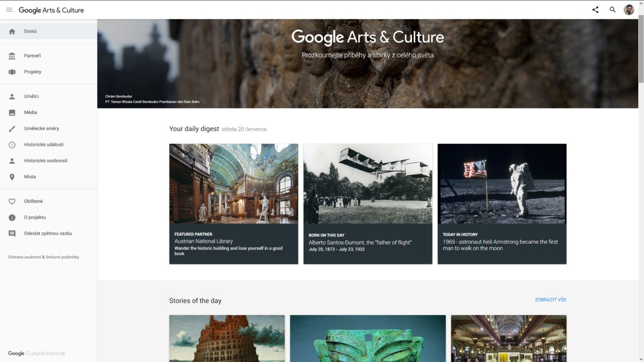Open Místa section
Viewport: 644px width, 362px height.
coord(48,177)
